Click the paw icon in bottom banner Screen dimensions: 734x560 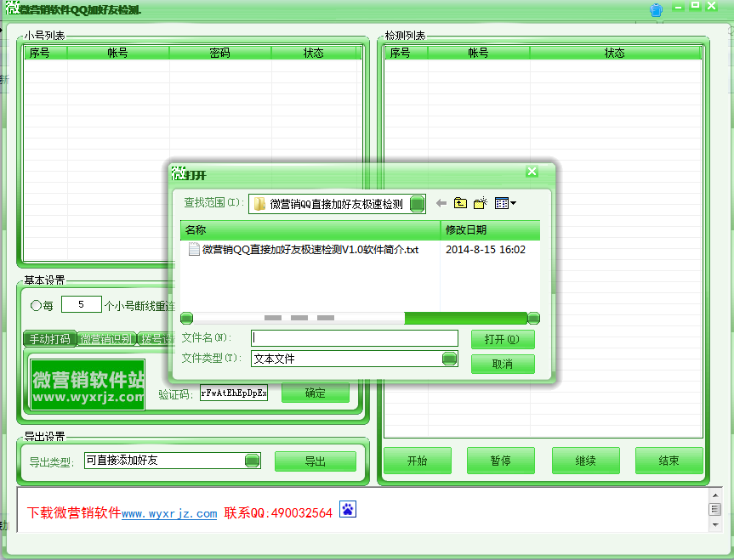pos(348,509)
